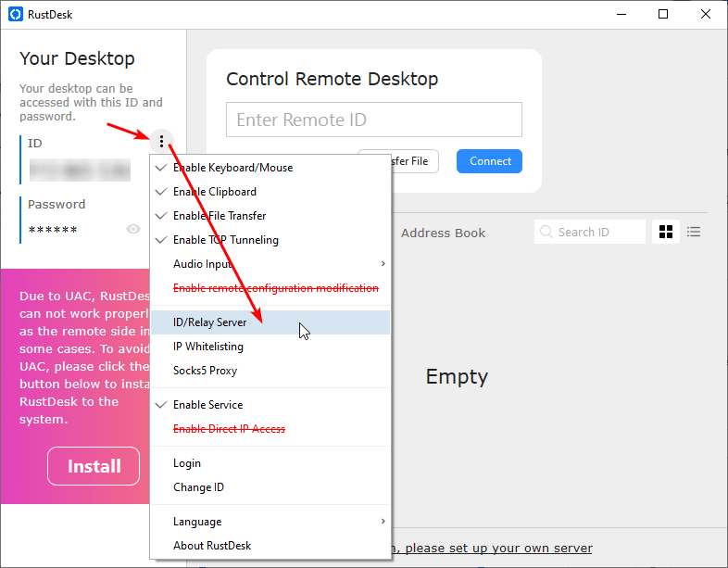
Task: Toggle Enable Keyboard/Mouse option
Action: coord(232,168)
